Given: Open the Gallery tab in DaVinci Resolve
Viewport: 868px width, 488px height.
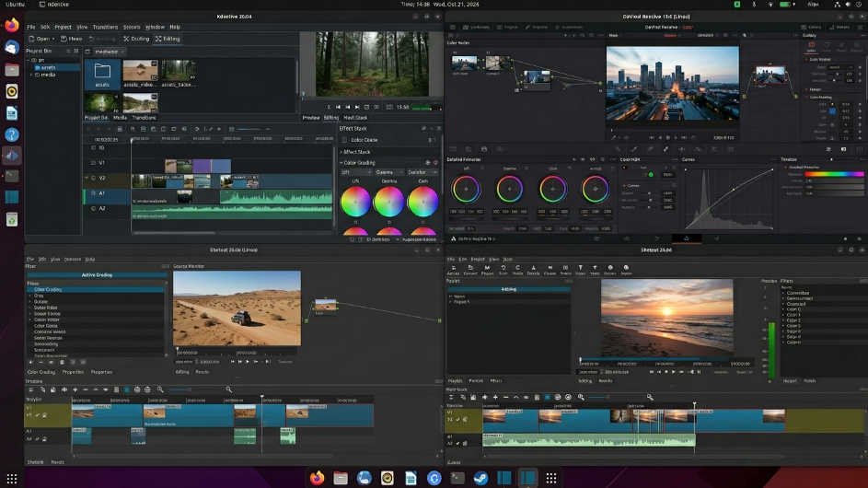Looking at the screenshot, I should pos(809,36).
